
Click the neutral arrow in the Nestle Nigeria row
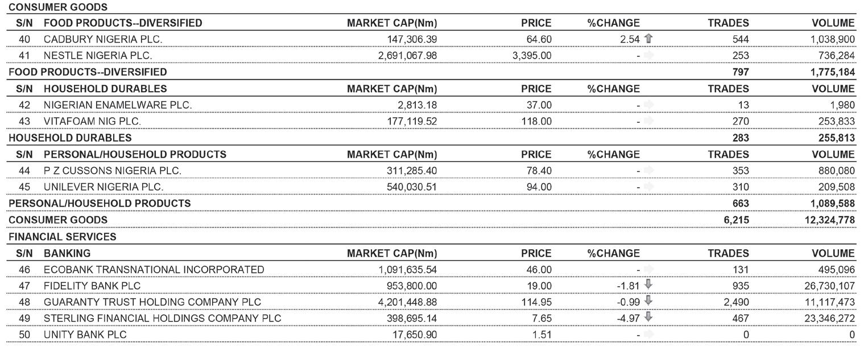click(649, 55)
